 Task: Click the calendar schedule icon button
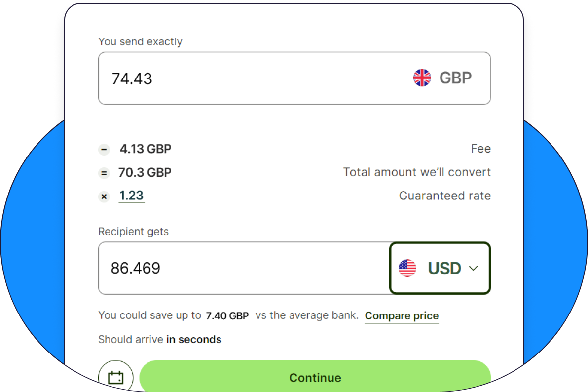116,378
